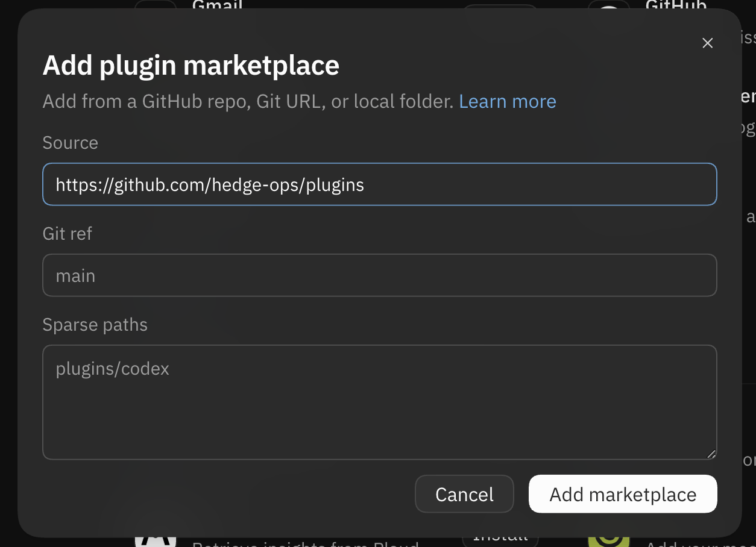The height and width of the screenshot is (547, 756).
Task: Click the Git ref label
Action: coord(68,234)
